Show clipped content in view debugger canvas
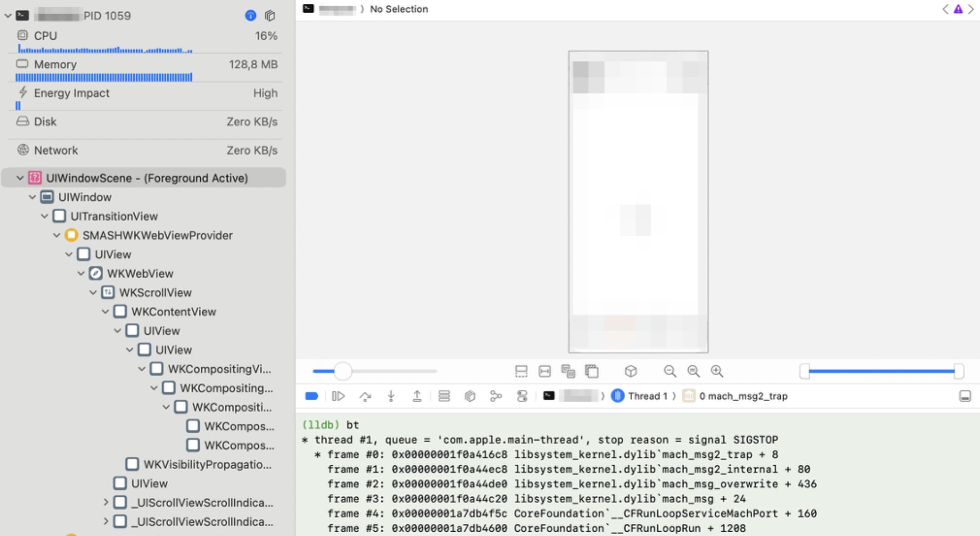The width and height of the screenshot is (980, 536). (x=521, y=371)
